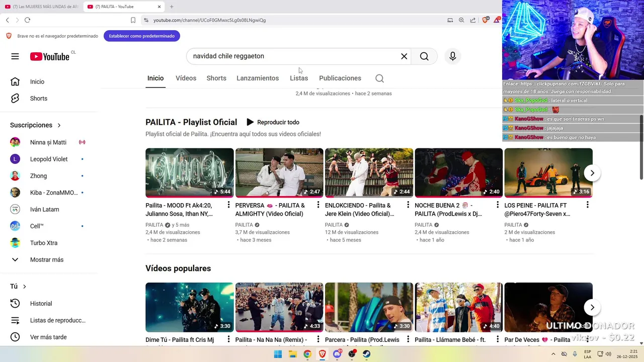
Task: Open the Ninna și Matti subscription
Action: (x=49, y=142)
